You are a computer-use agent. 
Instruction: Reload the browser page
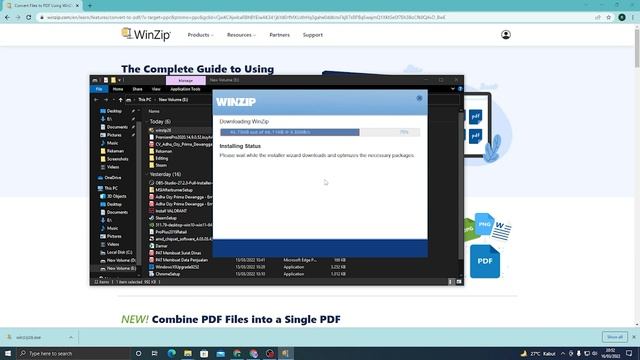tap(29, 18)
